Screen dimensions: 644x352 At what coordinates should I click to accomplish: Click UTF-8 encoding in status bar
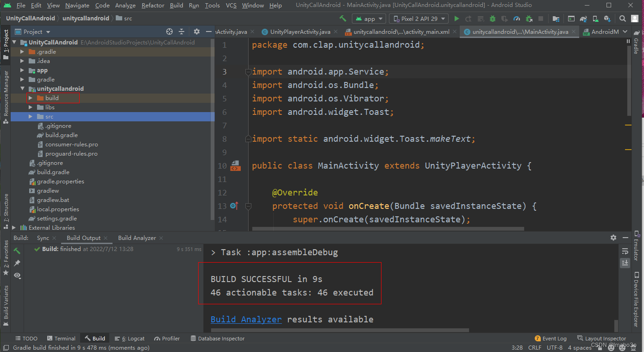pos(554,347)
